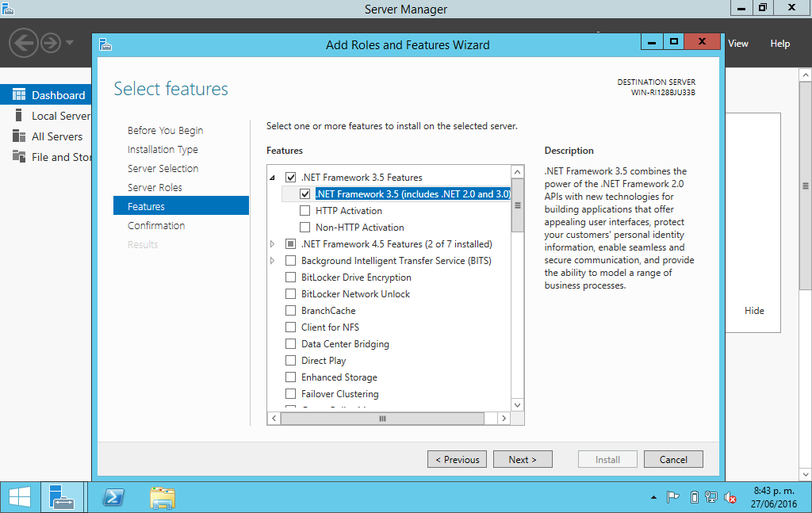The width and height of the screenshot is (812, 513).
Task: Go to Server Selection step
Action: tap(163, 169)
